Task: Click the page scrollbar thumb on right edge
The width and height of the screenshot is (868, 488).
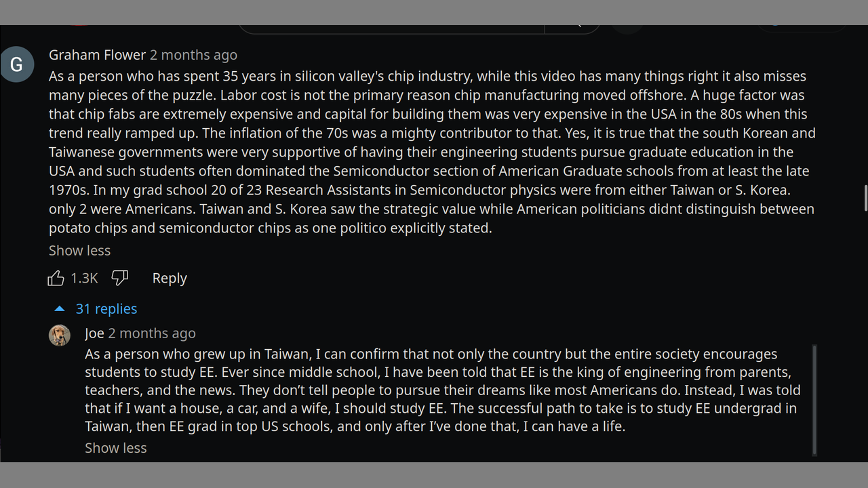Action: (865, 197)
